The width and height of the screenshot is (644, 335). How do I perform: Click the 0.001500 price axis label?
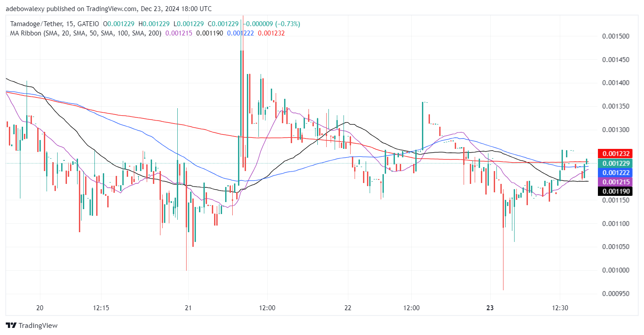pyautogui.click(x=616, y=36)
